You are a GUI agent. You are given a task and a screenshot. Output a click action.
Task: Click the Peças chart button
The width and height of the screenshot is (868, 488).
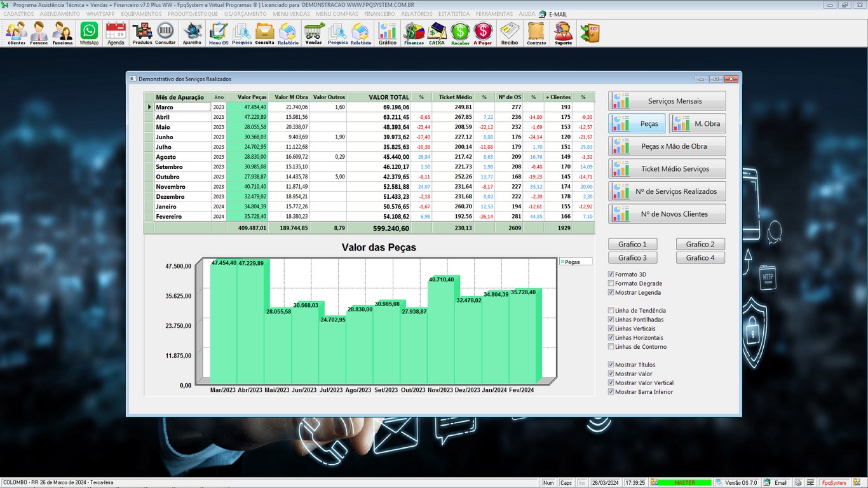click(x=637, y=123)
